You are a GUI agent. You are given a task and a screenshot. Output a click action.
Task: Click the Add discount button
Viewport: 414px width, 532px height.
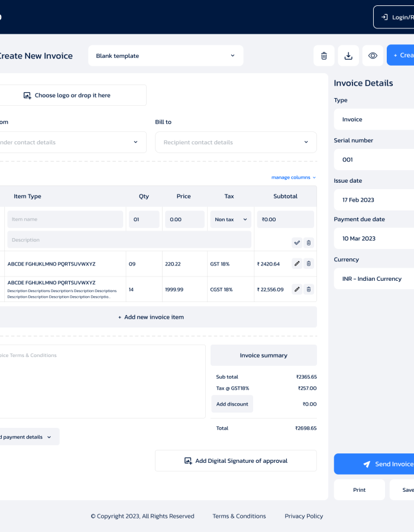click(232, 404)
